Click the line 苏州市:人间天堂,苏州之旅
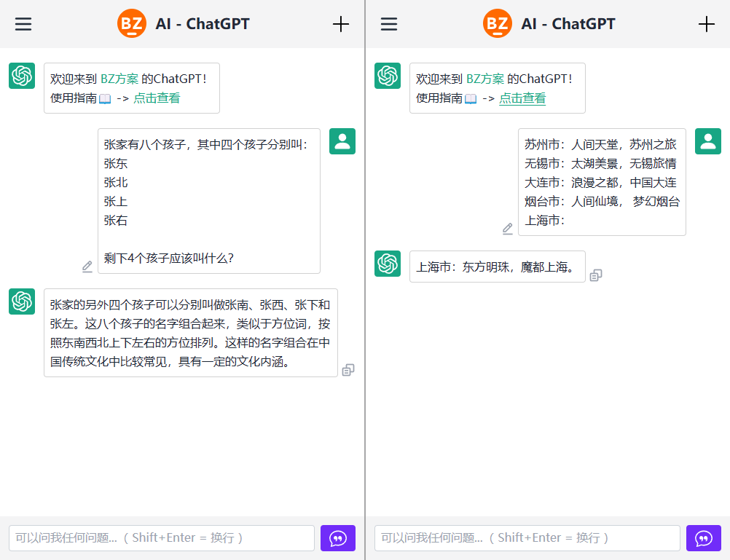Viewport: 730px width, 560px height. click(600, 144)
